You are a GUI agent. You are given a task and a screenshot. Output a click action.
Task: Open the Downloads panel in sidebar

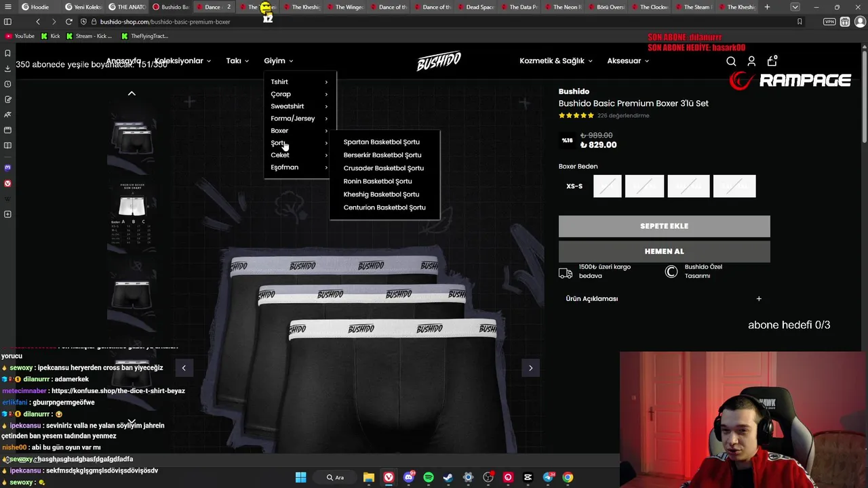(7, 68)
